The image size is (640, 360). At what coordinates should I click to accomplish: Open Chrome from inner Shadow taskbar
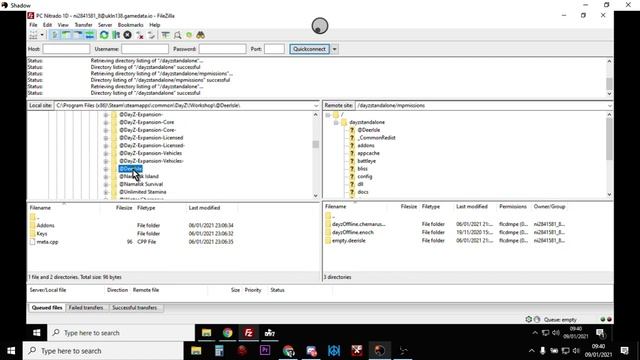[227, 333]
